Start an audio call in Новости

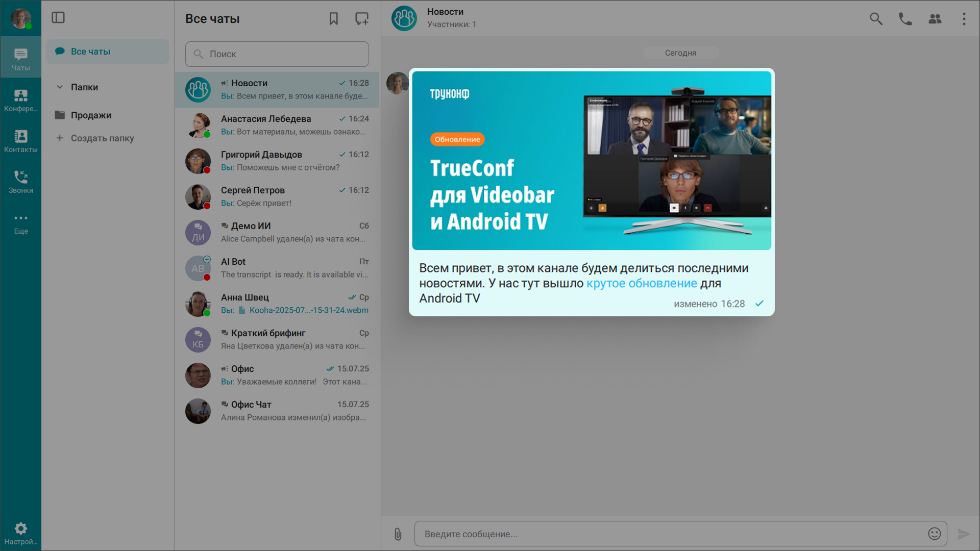(x=905, y=19)
